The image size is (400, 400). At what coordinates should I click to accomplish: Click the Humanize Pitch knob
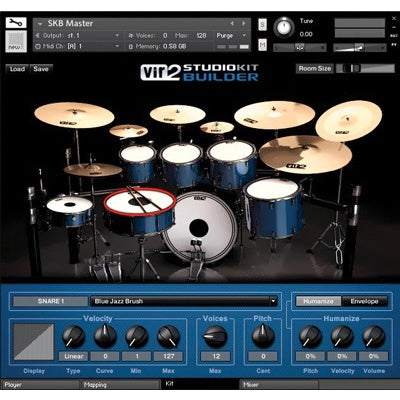pyautogui.click(x=310, y=337)
